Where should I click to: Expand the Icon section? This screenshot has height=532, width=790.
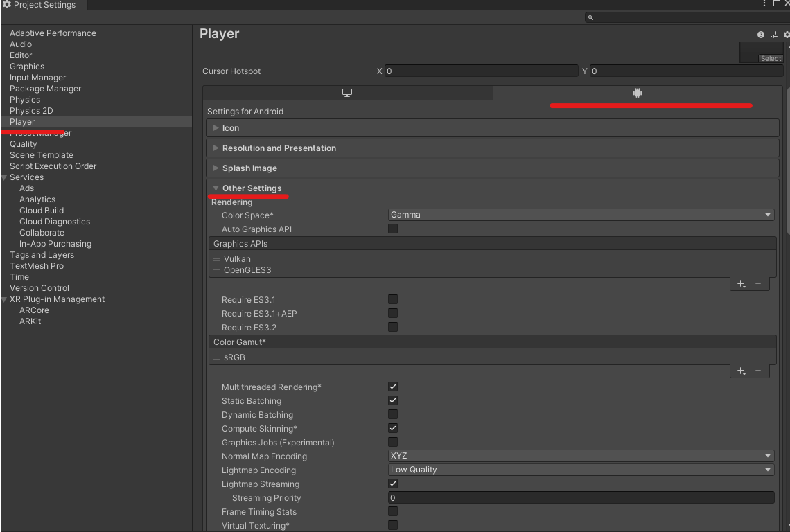click(493, 128)
